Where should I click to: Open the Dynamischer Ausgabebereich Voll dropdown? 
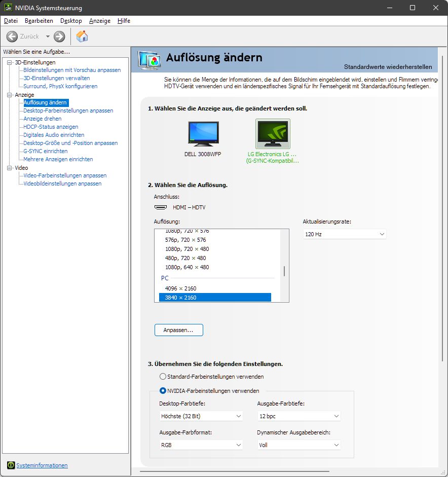coord(299,445)
